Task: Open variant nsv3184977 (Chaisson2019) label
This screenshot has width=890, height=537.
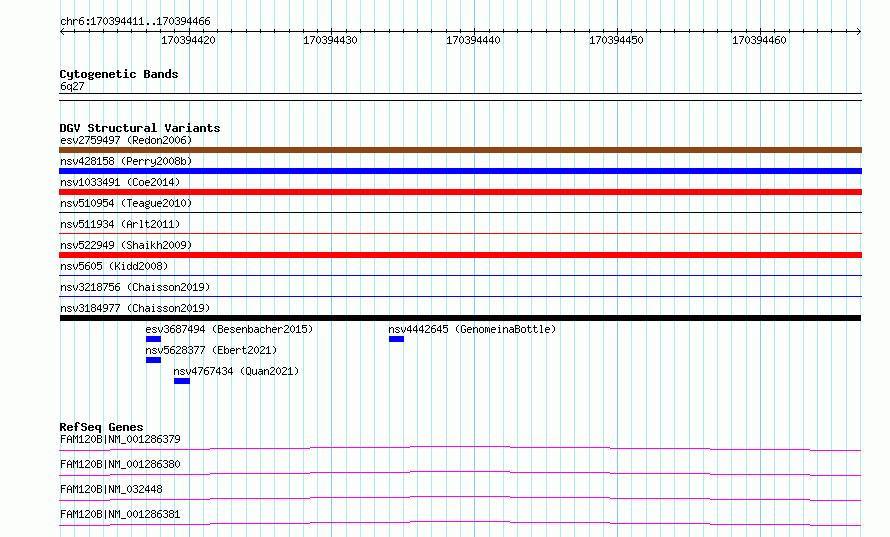Action: pyautogui.click(x=135, y=308)
